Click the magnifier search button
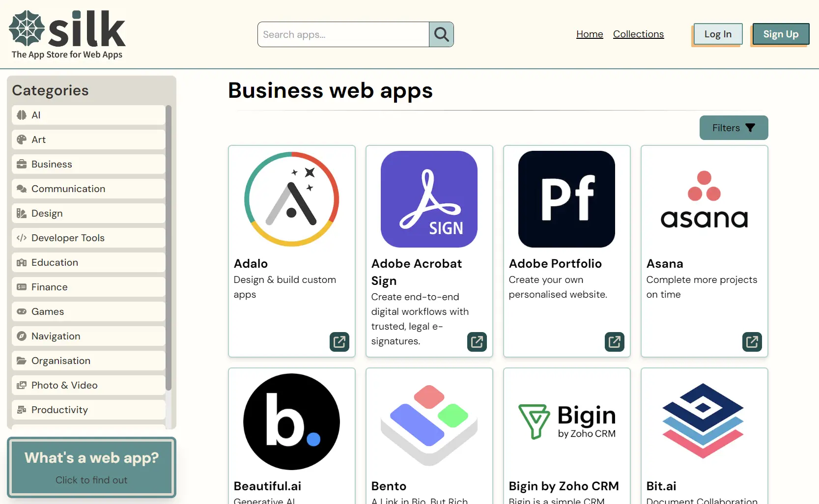 (x=441, y=34)
